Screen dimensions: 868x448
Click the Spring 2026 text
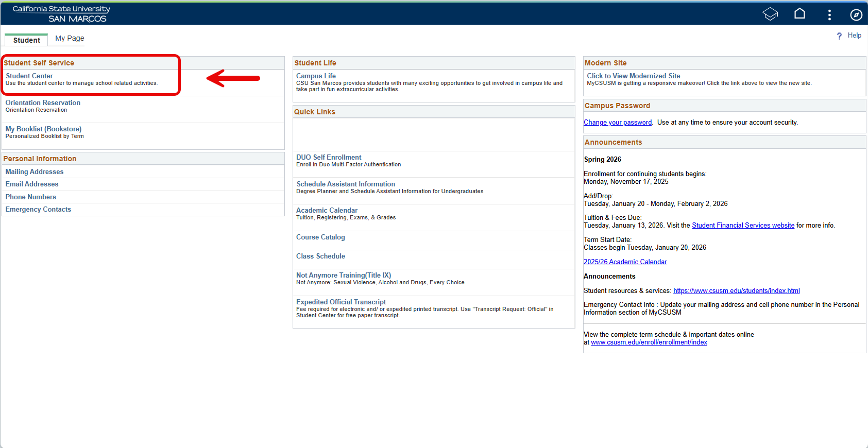click(x=603, y=160)
